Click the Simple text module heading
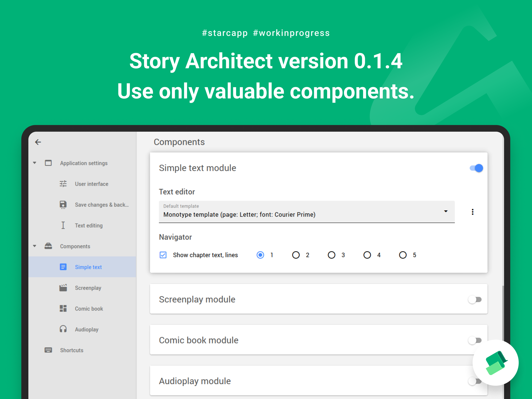The height and width of the screenshot is (399, 532). pos(198,168)
